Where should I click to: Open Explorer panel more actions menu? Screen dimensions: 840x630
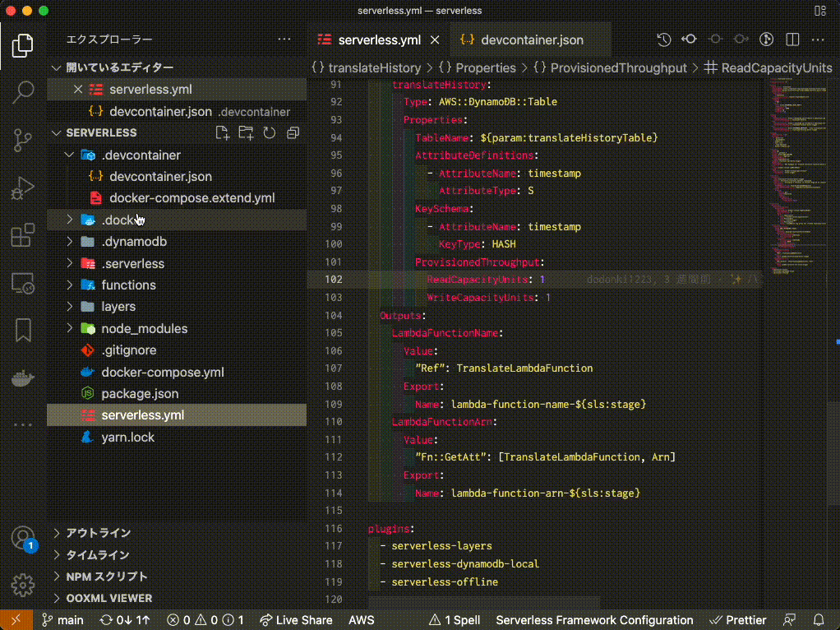click(x=284, y=39)
